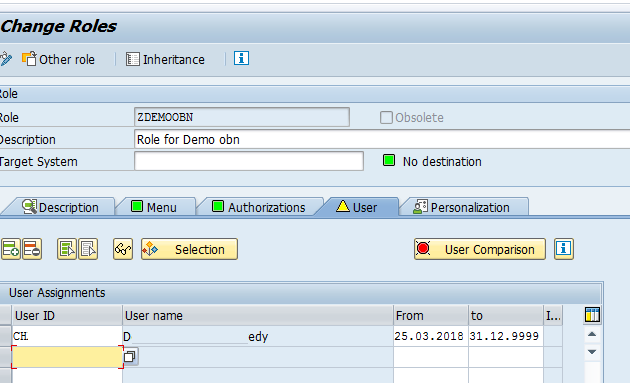630x383 pixels.
Task: Select the User tab
Action: 358,207
